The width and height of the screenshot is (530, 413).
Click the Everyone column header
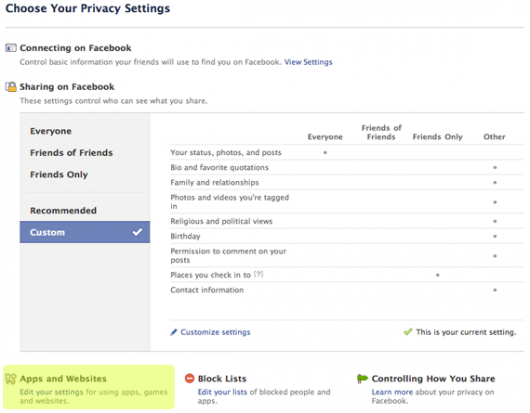click(325, 137)
